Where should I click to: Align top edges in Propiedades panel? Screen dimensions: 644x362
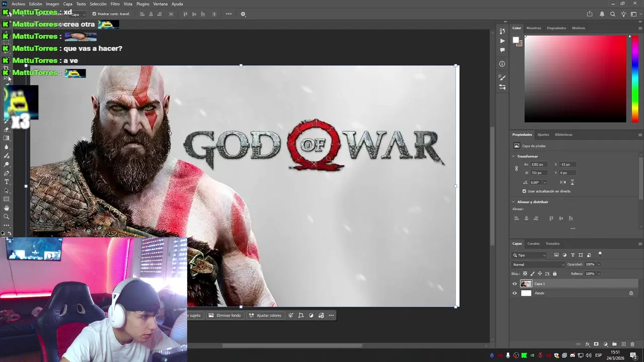(551, 218)
